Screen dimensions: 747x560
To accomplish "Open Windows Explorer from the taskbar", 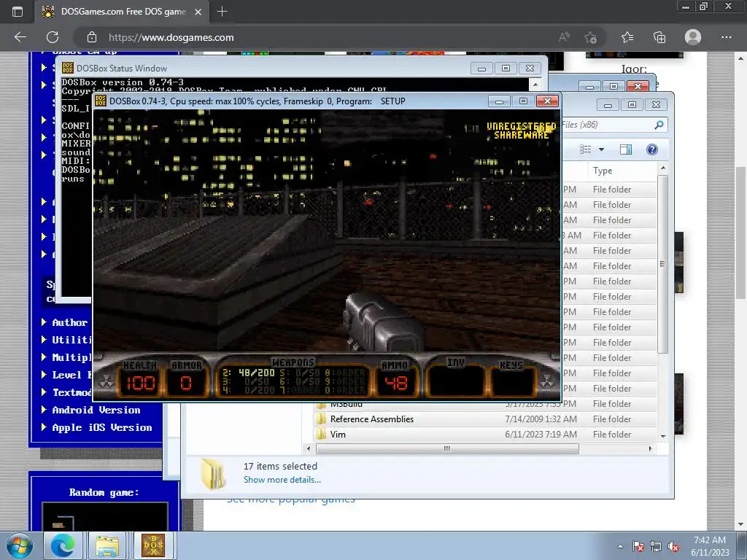I will 108,545.
